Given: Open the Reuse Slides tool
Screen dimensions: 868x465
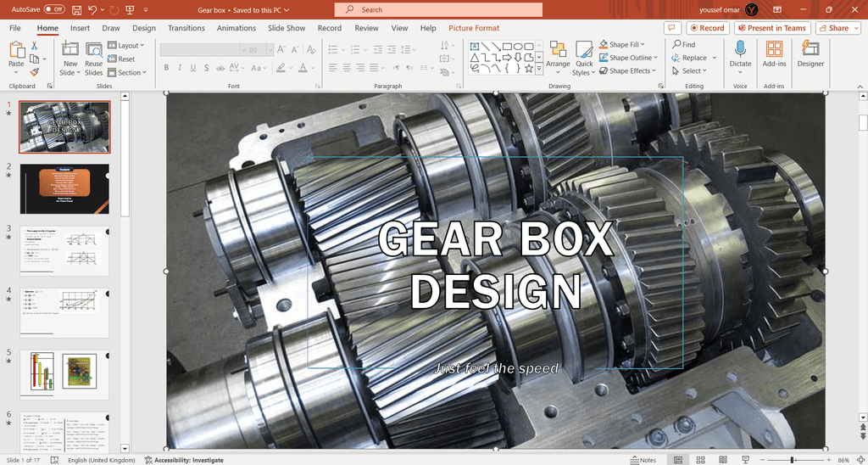Looking at the screenshot, I should pyautogui.click(x=93, y=59).
